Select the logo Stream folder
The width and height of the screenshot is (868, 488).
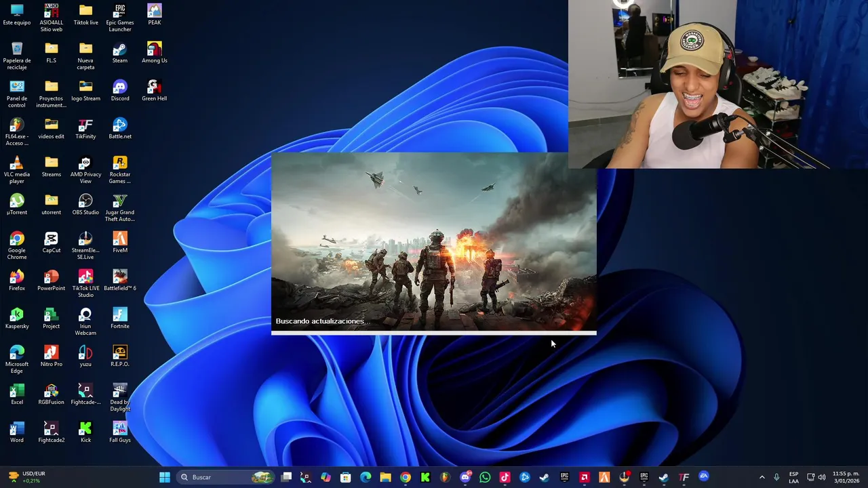point(85,91)
